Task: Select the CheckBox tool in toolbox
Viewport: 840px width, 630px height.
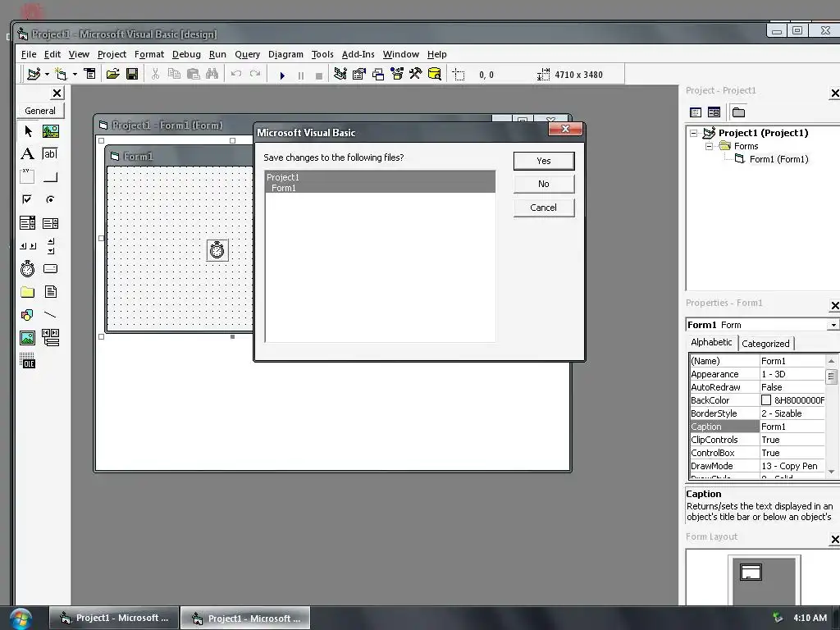Action: (x=27, y=200)
